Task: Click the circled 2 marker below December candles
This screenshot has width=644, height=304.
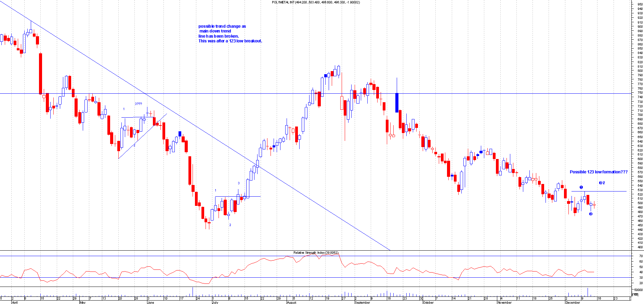Action: tap(591, 214)
